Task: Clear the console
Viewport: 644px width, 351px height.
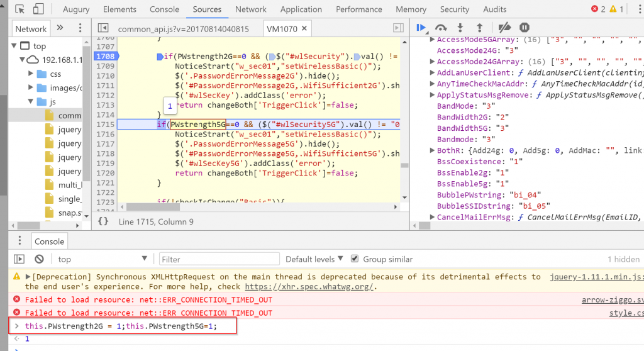Action: point(39,259)
